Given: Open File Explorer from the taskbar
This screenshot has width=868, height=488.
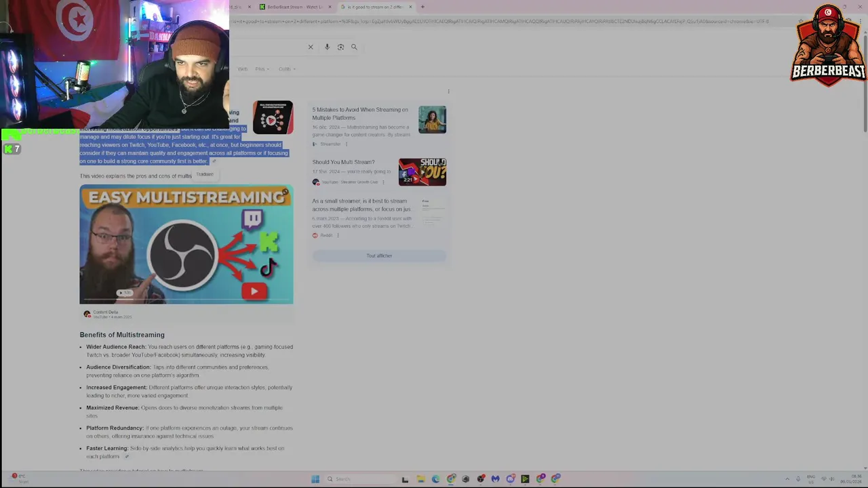Looking at the screenshot, I should 420,479.
